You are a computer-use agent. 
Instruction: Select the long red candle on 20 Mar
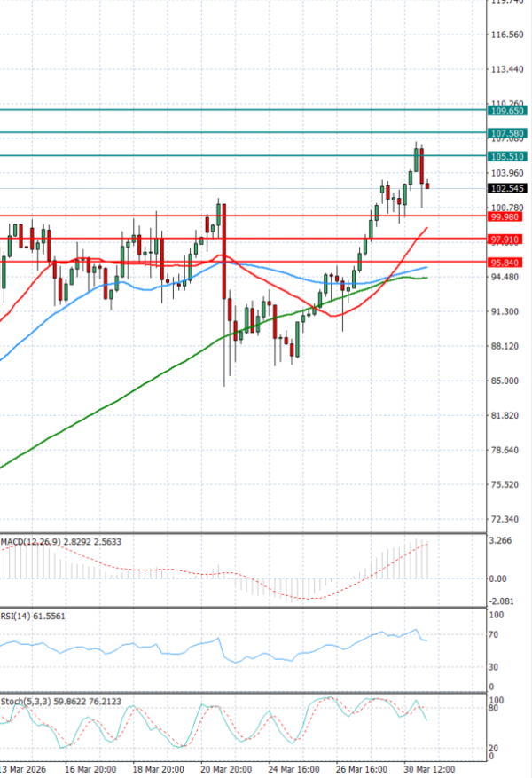tap(224, 257)
